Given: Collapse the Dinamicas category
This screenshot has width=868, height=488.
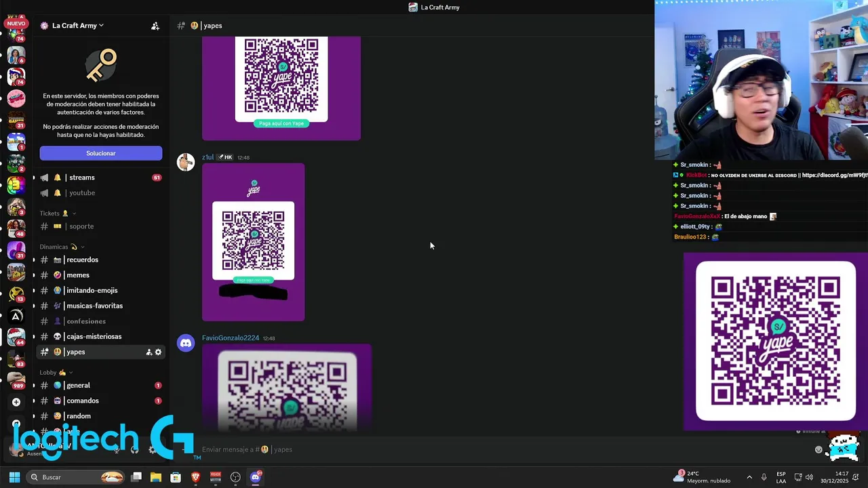Looking at the screenshot, I should (62, 247).
